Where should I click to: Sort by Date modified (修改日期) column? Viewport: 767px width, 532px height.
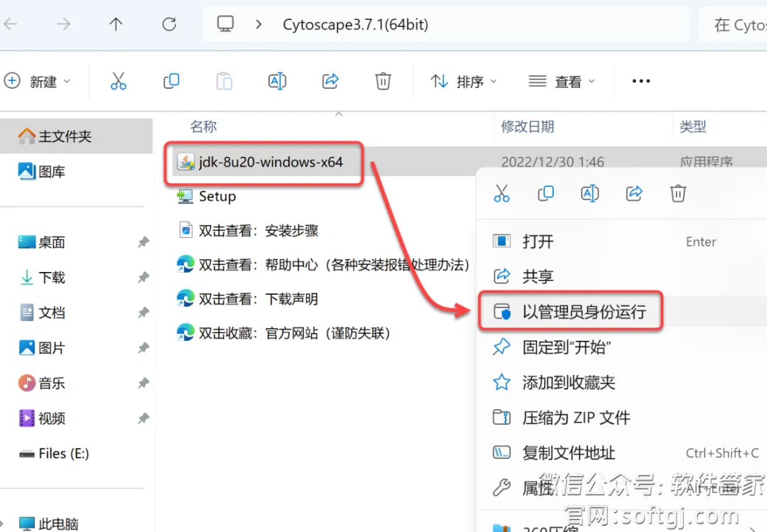[x=527, y=126]
